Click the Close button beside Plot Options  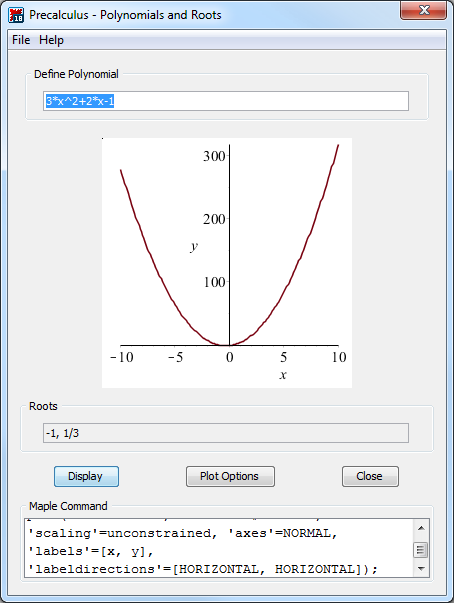pyautogui.click(x=370, y=476)
